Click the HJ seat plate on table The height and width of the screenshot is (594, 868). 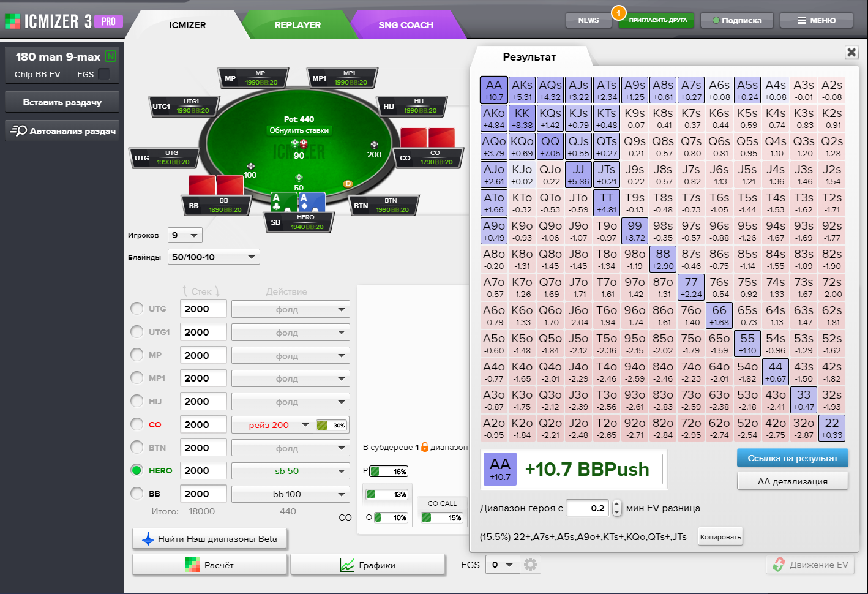(412, 107)
